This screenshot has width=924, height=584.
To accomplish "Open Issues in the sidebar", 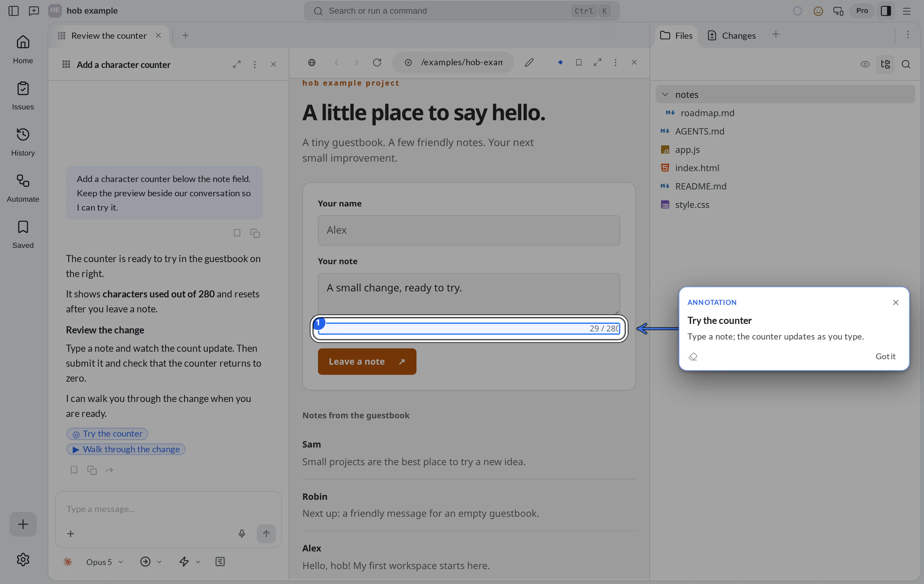I will 23,96.
